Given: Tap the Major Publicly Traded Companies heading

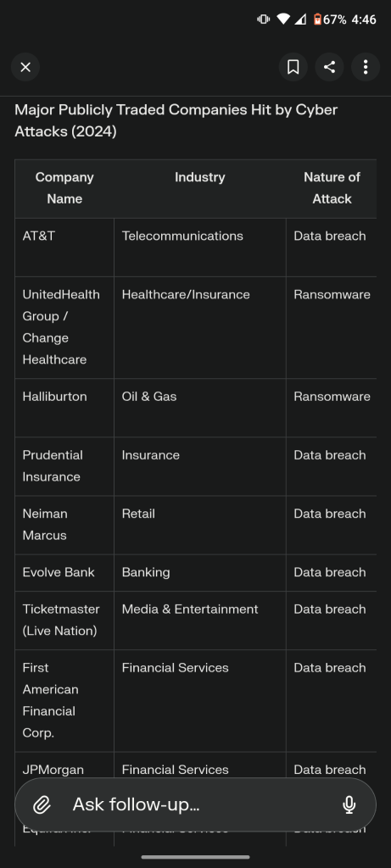Looking at the screenshot, I should pyautogui.click(x=176, y=120).
